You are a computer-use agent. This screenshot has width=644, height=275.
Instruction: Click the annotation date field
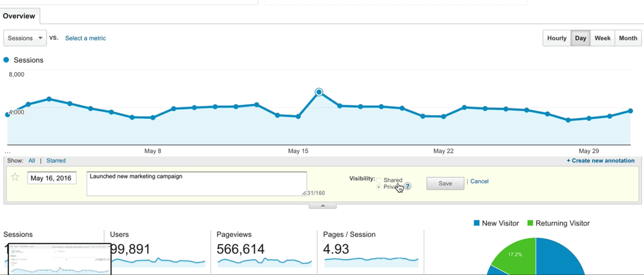[52, 179]
